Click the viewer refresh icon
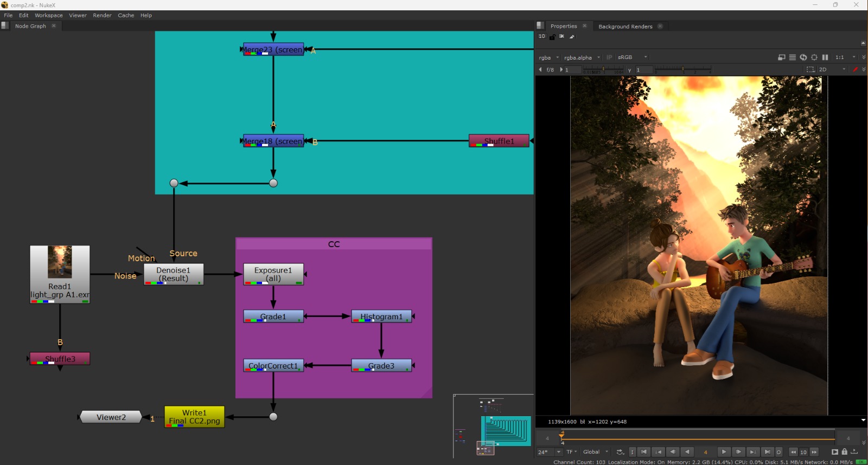Image resolution: width=868 pixels, height=465 pixels. (803, 57)
